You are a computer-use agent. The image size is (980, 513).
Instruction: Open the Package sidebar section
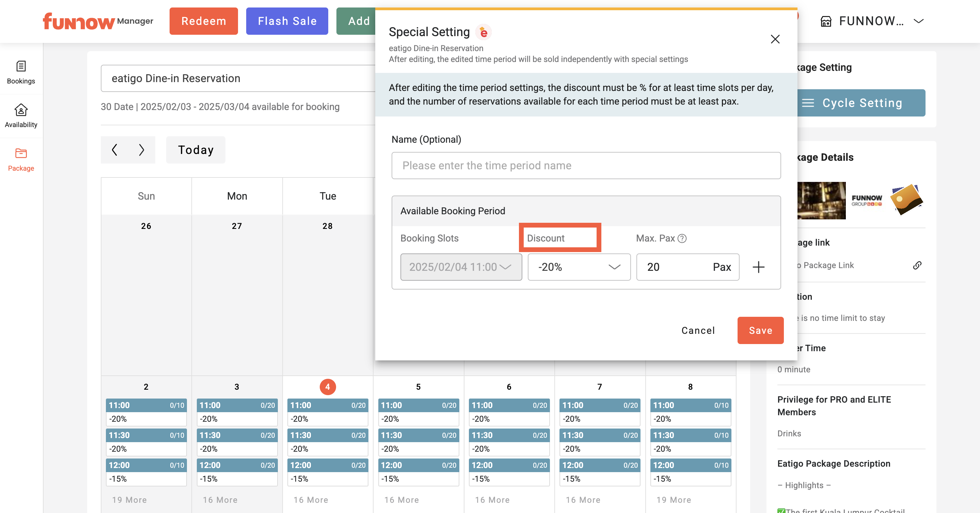(21, 160)
